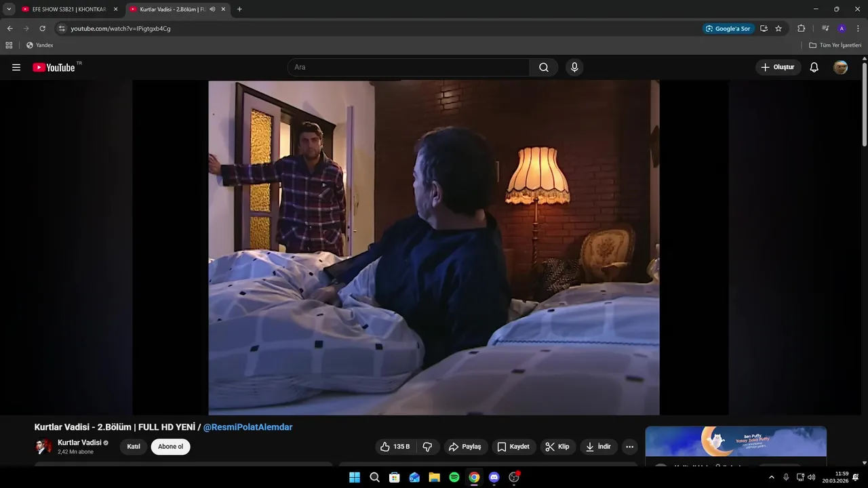868x488 pixels.
Task: Bookmark this page with star icon
Action: [x=778, y=28]
